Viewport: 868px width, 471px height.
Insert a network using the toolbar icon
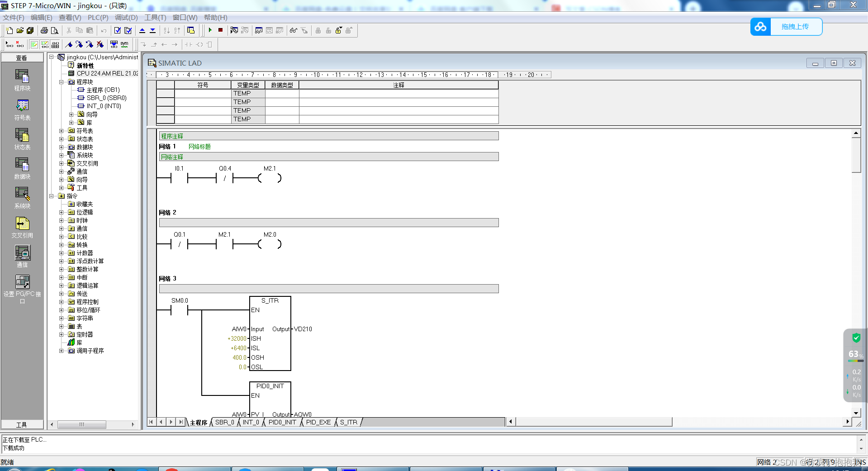pyautogui.click(x=9, y=44)
